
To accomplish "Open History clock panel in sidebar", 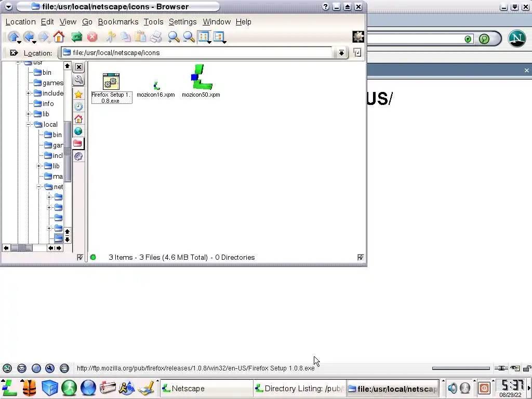I will click(x=78, y=107).
